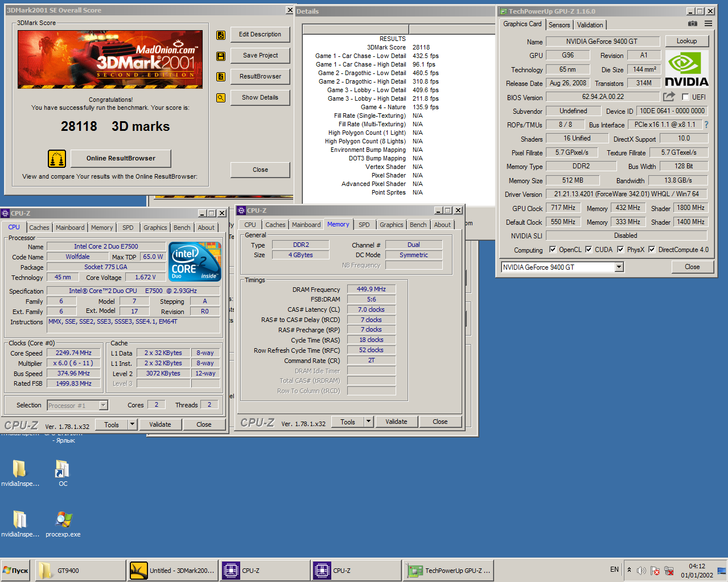
Task: Click the DRAM Frequency value 449.9 MHz
Action: pyautogui.click(x=371, y=289)
